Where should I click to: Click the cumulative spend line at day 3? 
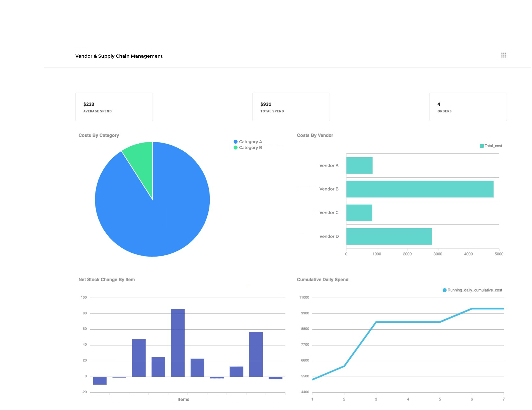[376, 322]
